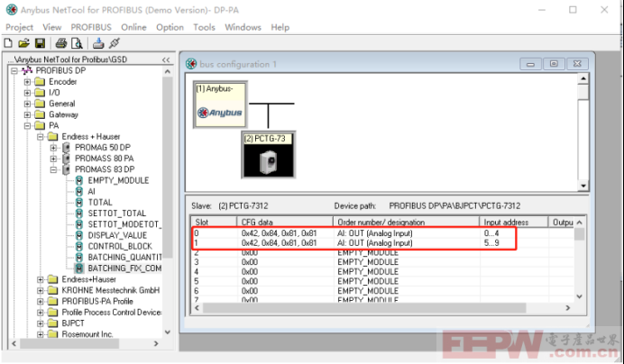Open the Help menu

280,27
